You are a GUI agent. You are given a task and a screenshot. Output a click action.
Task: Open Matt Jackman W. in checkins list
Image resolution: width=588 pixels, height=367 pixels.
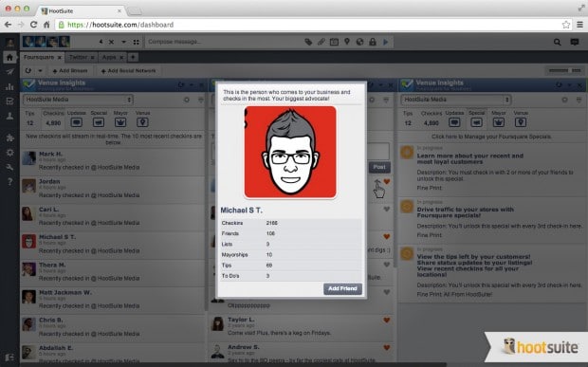[65, 292]
